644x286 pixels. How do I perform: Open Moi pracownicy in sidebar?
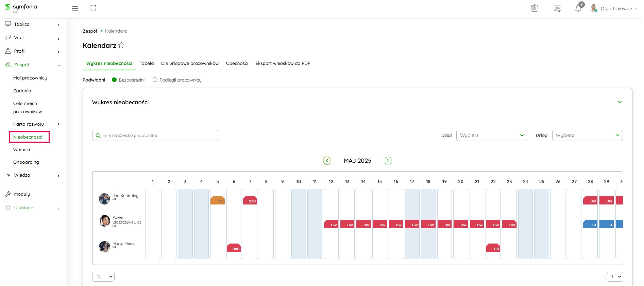(x=30, y=78)
